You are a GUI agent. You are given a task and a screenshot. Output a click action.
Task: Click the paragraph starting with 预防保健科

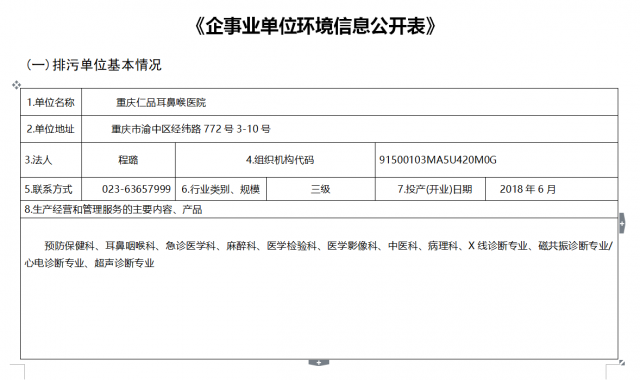(x=319, y=254)
